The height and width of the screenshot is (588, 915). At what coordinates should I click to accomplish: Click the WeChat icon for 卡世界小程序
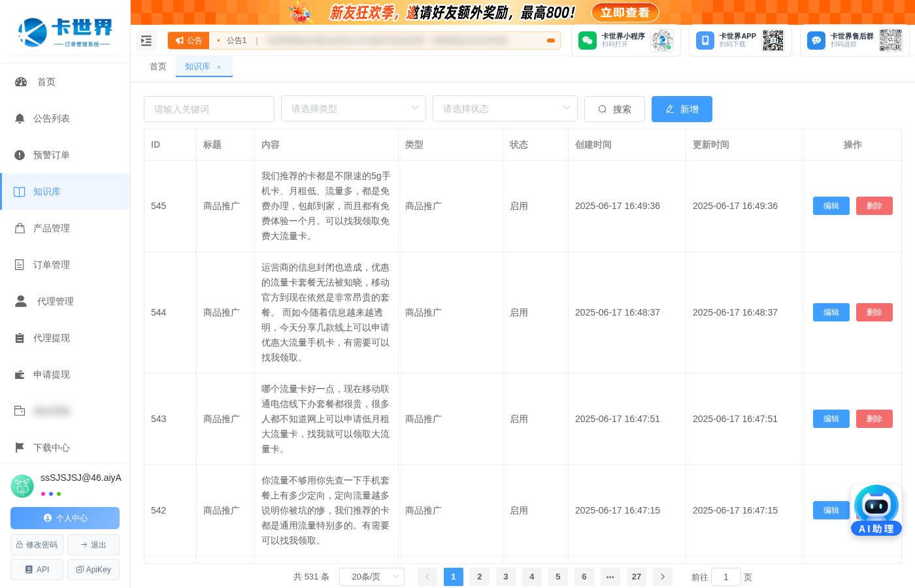(x=588, y=41)
